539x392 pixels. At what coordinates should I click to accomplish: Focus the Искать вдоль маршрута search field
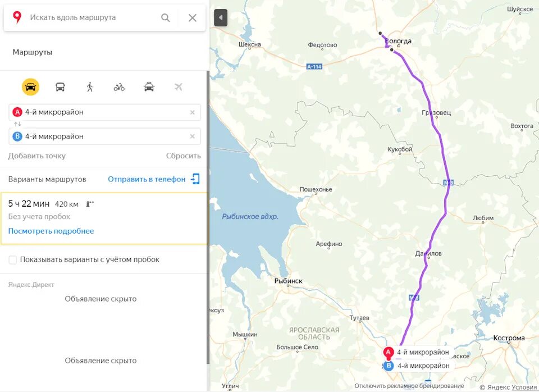(x=93, y=17)
